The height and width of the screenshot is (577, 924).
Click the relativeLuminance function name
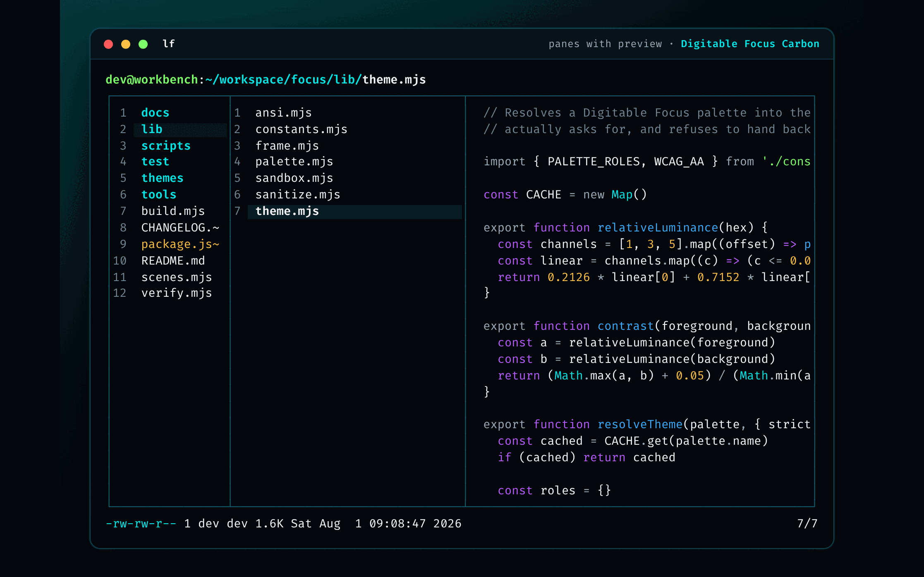[x=658, y=228]
